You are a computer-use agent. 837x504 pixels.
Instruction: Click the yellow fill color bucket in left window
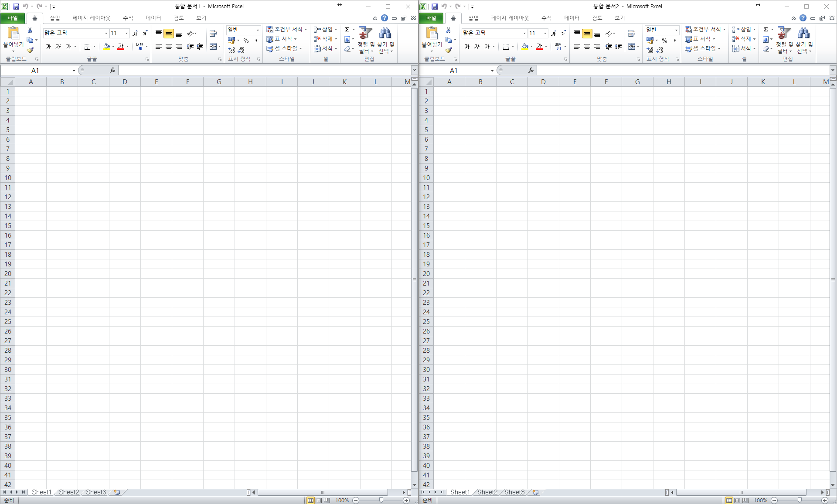106,46
